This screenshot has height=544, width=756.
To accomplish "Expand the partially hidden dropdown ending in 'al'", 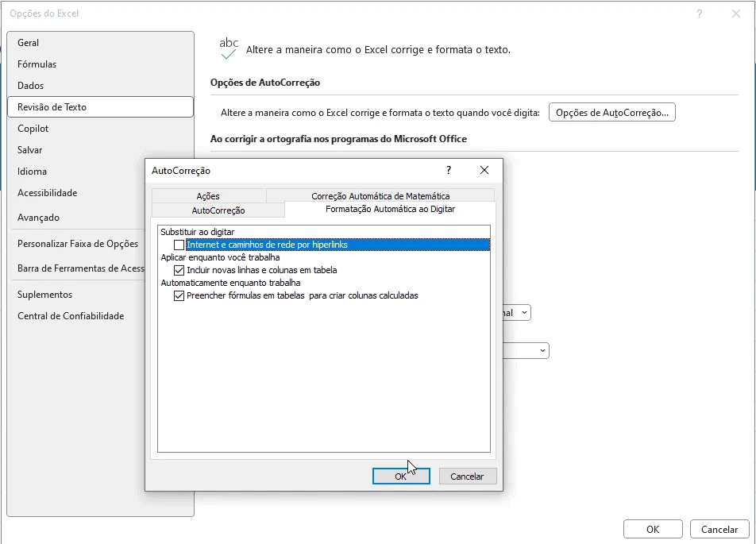I will [525, 313].
